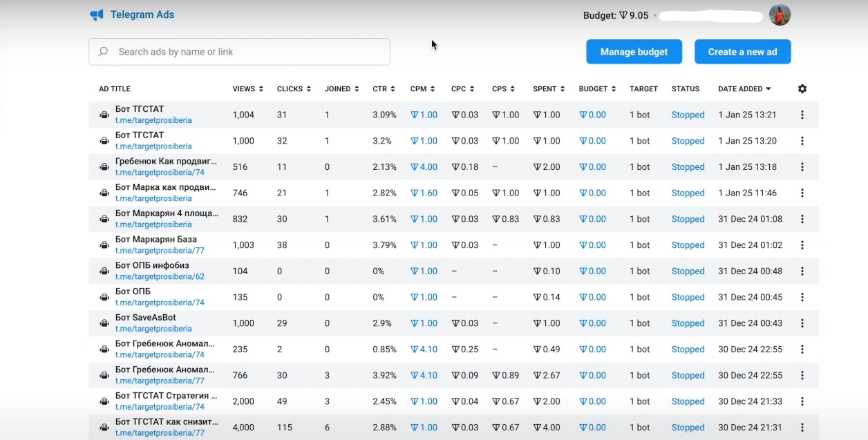Viewport: 868px width, 440px height.
Task: Click the TARGET column header
Action: (x=643, y=89)
